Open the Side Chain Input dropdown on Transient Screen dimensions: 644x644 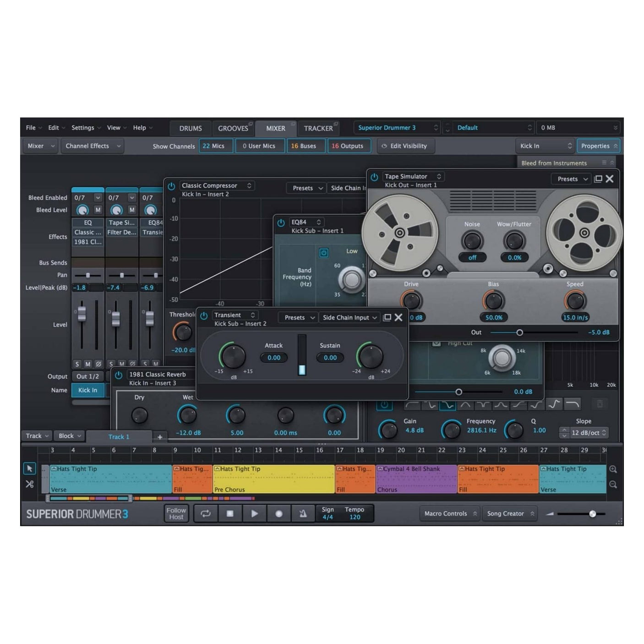[349, 317]
